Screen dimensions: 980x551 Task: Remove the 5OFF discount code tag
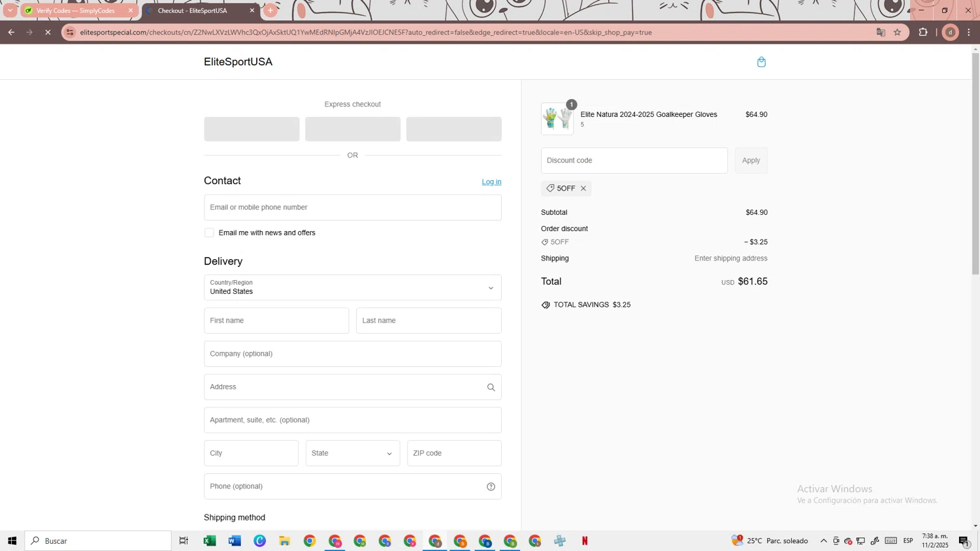(x=583, y=189)
